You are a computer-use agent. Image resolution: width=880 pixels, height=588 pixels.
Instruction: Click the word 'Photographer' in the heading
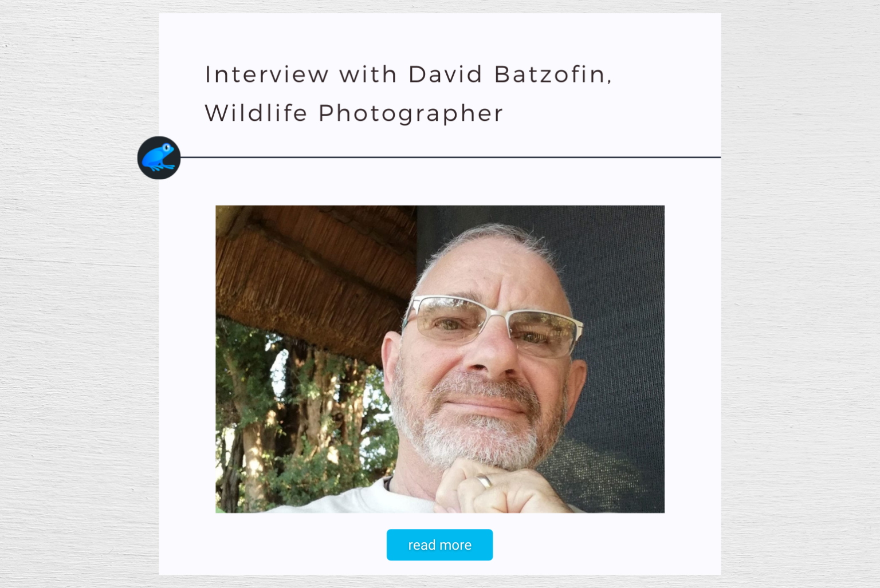[x=411, y=113]
